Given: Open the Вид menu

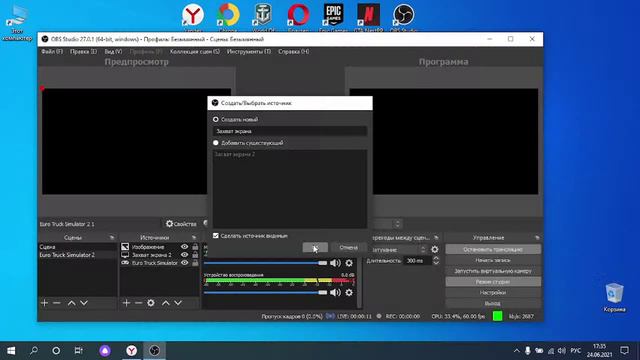Looking at the screenshot, I should pos(113,51).
